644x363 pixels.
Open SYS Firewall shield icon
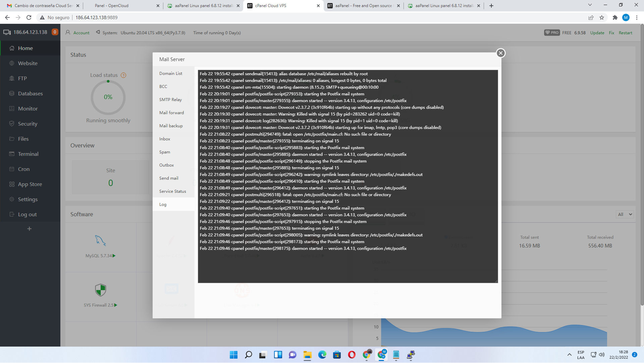(x=100, y=290)
